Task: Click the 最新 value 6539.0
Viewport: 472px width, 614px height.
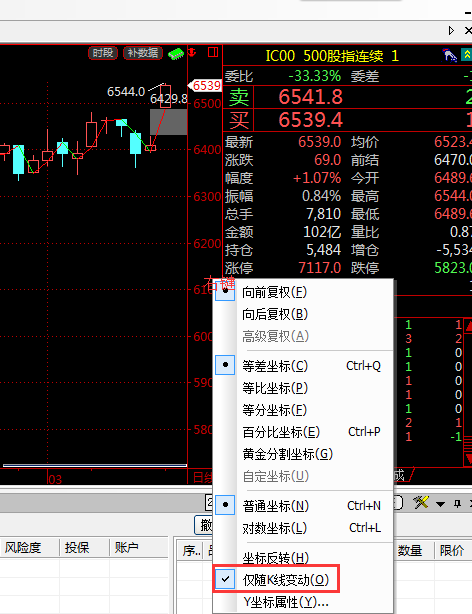Action: point(319,142)
